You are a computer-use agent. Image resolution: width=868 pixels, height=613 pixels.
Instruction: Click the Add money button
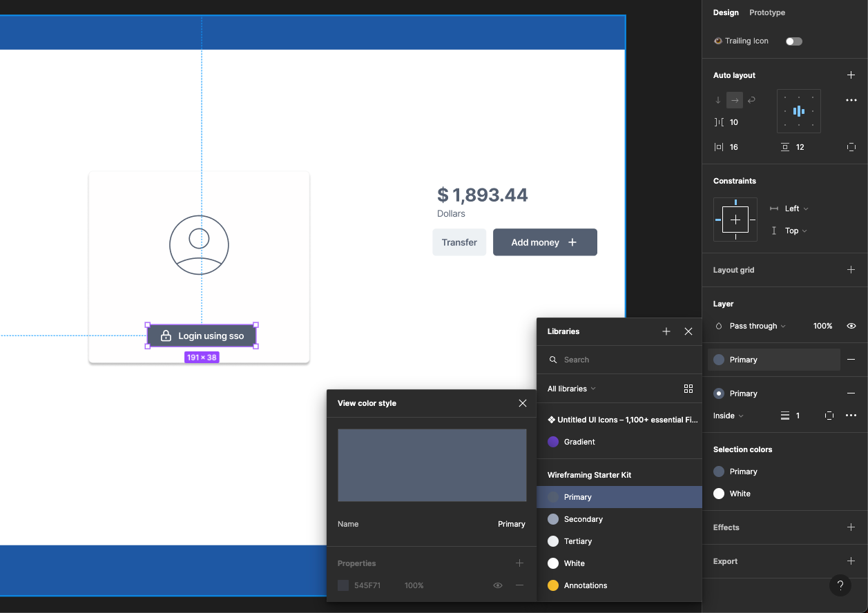[545, 242]
